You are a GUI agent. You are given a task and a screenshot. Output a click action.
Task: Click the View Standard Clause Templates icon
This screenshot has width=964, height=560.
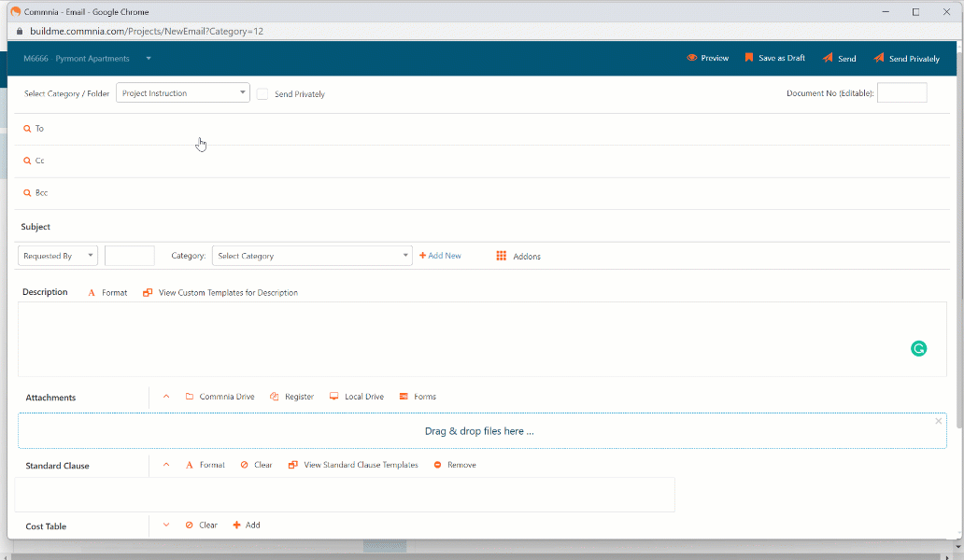coord(293,465)
